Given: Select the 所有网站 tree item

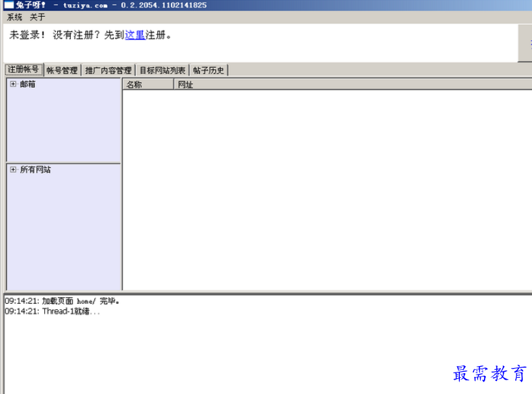Looking at the screenshot, I should (35, 170).
